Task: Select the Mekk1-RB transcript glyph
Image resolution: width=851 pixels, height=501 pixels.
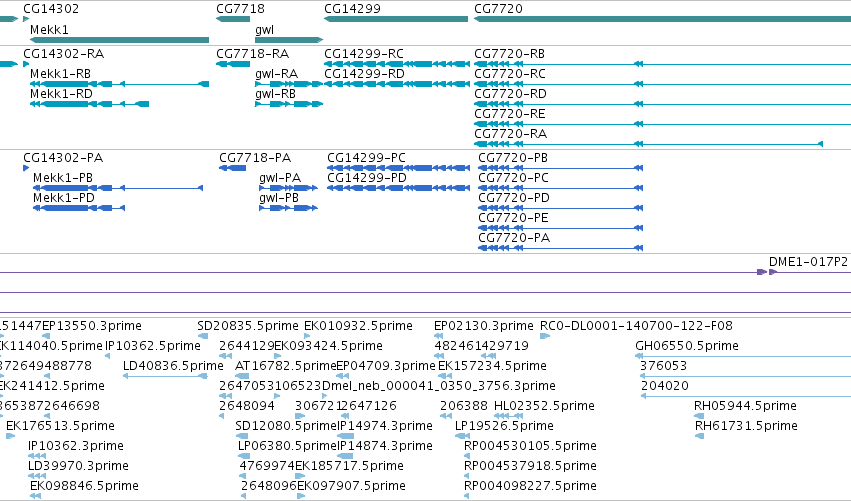Action: [119, 84]
